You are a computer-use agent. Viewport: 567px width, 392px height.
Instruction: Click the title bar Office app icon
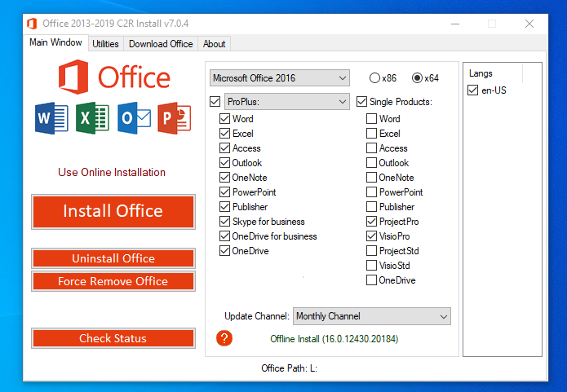[x=32, y=24]
